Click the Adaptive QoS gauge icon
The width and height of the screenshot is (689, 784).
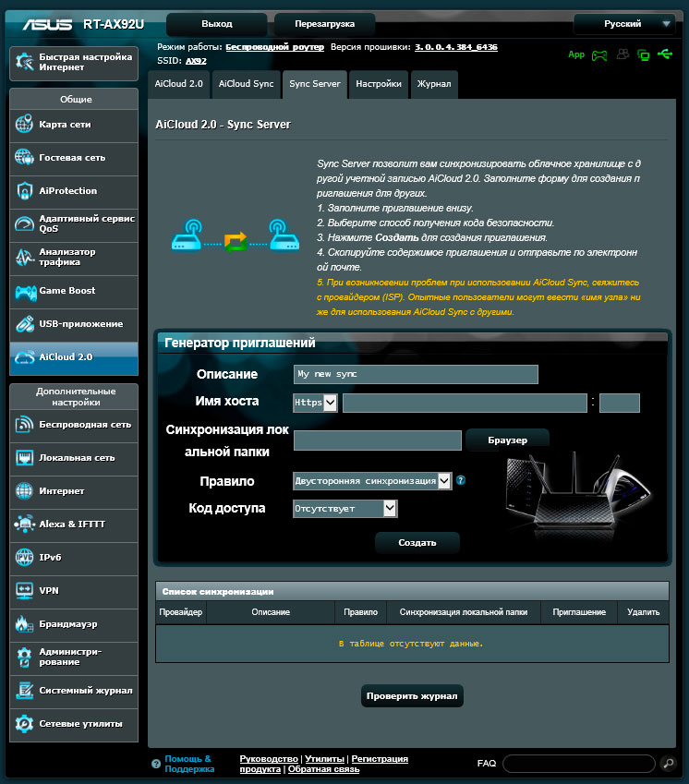(x=24, y=223)
